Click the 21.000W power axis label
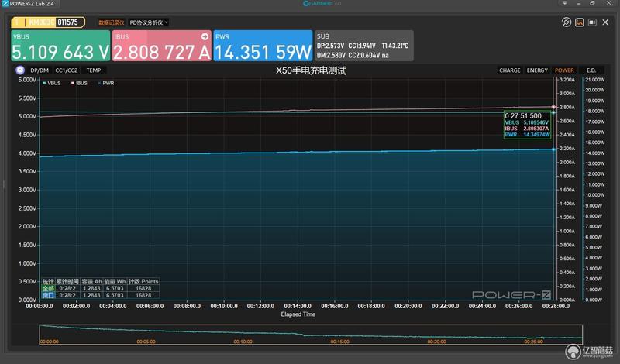Screen dimensions: 620x364 click(x=595, y=80)
